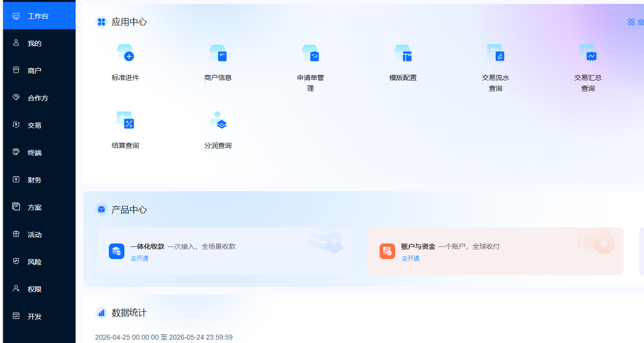Click the 活动 gift icon
This screenshot has height=343, width=644.
[16, 234]
